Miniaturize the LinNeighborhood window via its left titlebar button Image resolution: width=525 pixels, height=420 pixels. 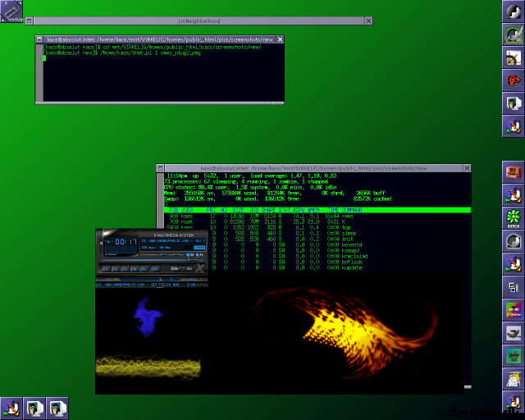30,21
